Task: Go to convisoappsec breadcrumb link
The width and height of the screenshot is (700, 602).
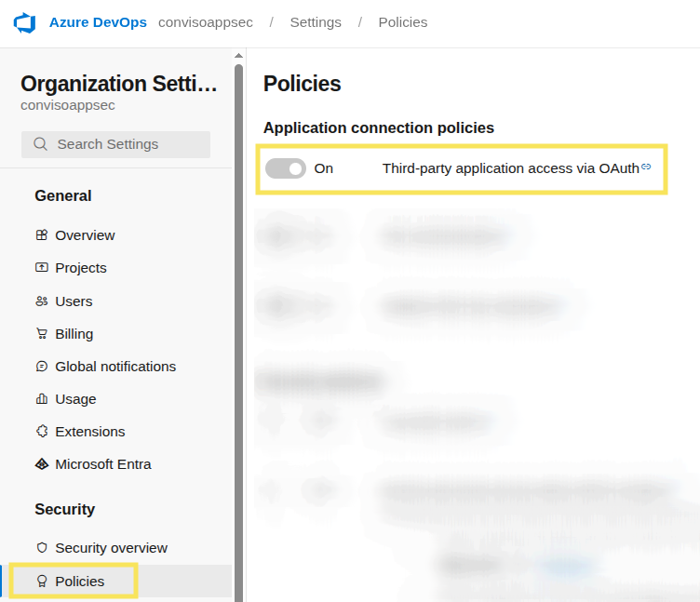Action: pos(205,22)
